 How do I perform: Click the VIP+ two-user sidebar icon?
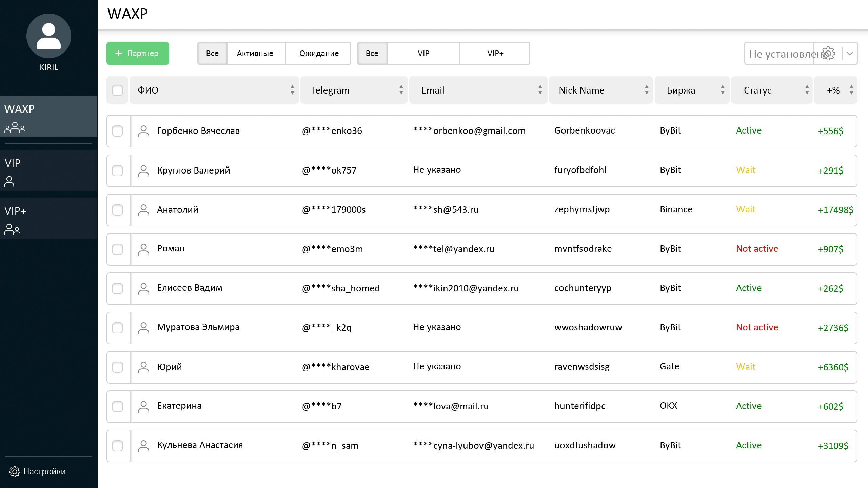coord(12,229)
